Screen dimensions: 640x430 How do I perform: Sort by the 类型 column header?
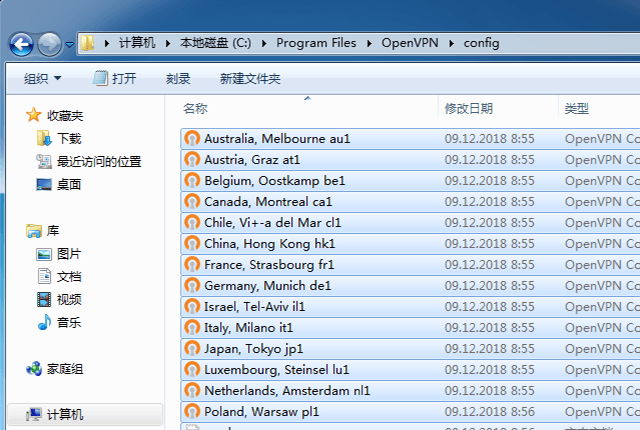[576, 109]
